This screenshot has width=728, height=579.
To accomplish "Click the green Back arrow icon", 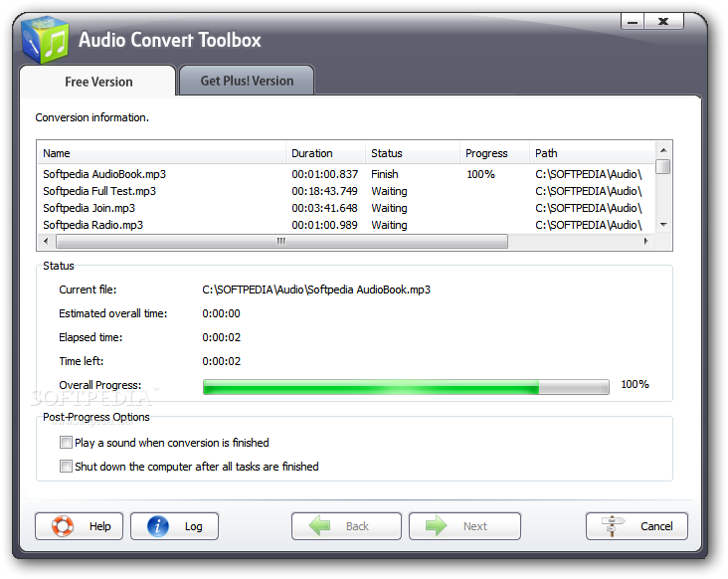I will pos(319,526).
